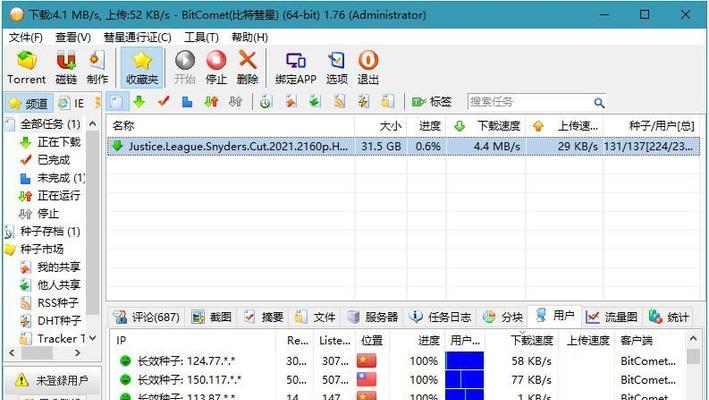Open the 截图 screenshots tab
Image resolution: width=709 pixels, height=400 pixels.
212,317
